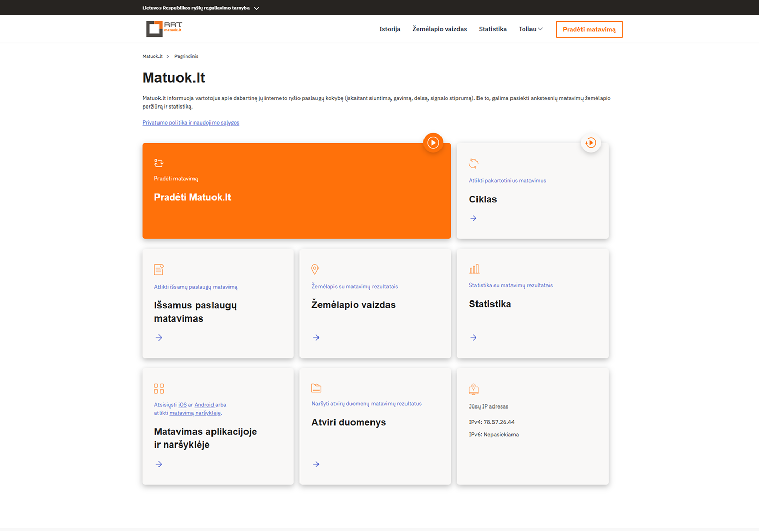
Task: Follow the Android download link
Action: pos(204,405)
